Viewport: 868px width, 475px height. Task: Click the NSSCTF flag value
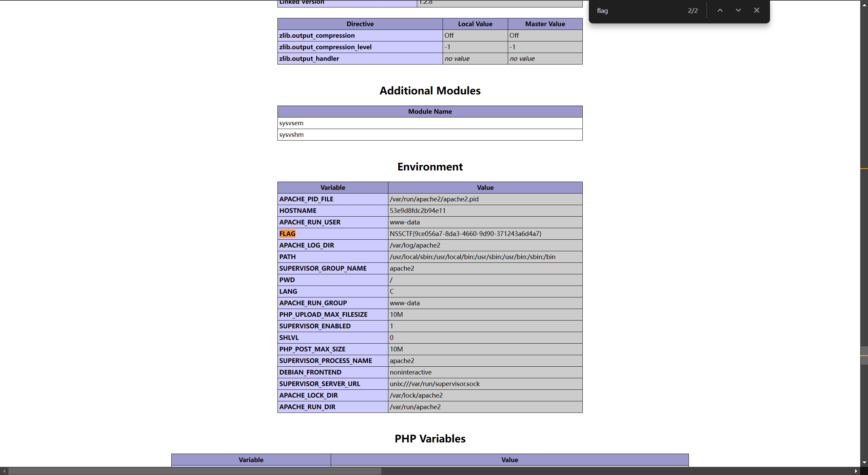tap(465, 234)
